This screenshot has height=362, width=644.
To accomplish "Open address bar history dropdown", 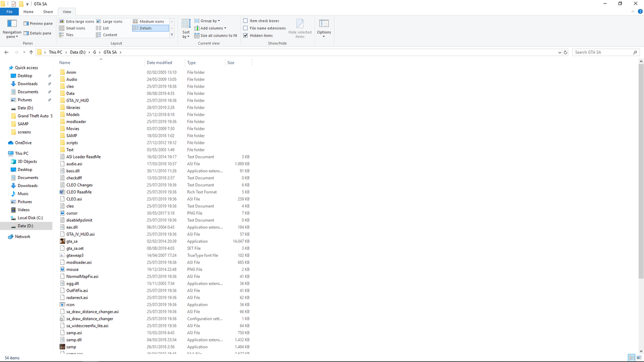I will pos(559,52).
